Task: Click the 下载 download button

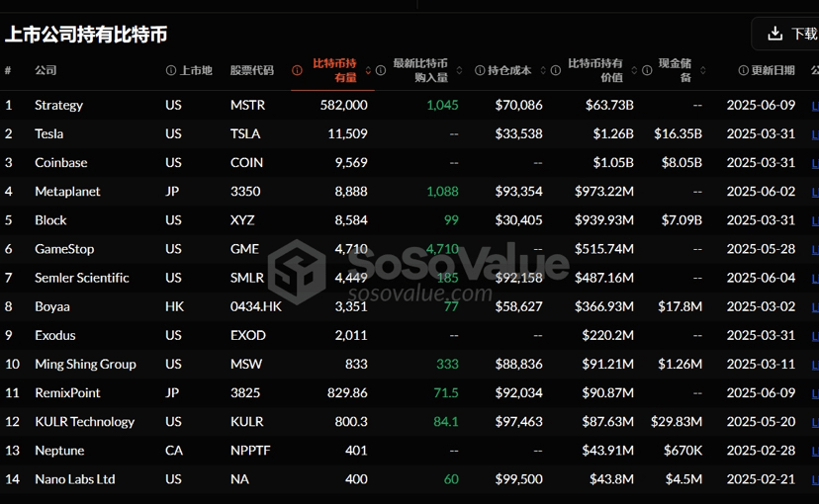Action: click(x=787, y=34)
